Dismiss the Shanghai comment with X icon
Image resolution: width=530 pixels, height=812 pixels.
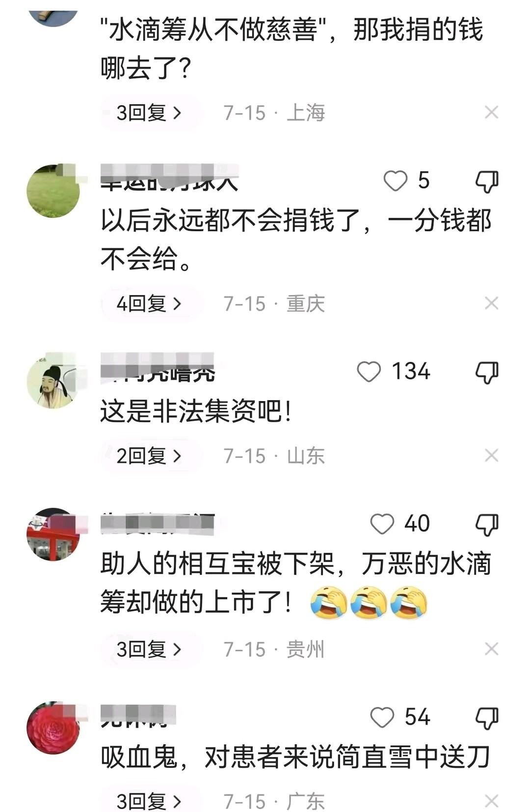(x=491, y=112)
